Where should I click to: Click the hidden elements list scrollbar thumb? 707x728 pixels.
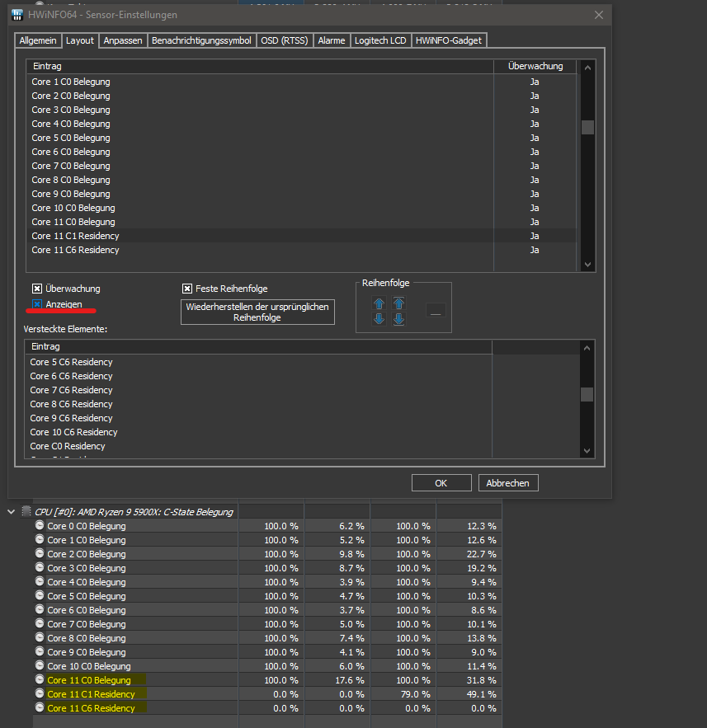pos(587,395)
